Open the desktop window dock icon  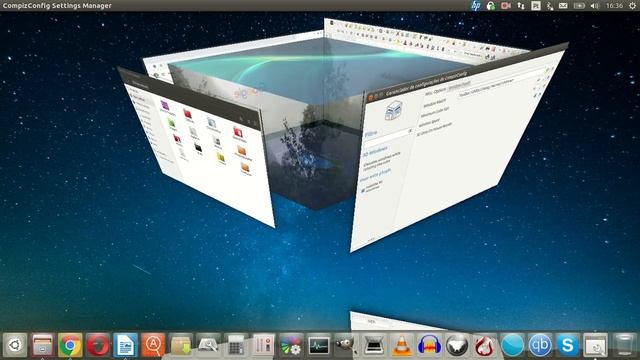coord(595,345)
